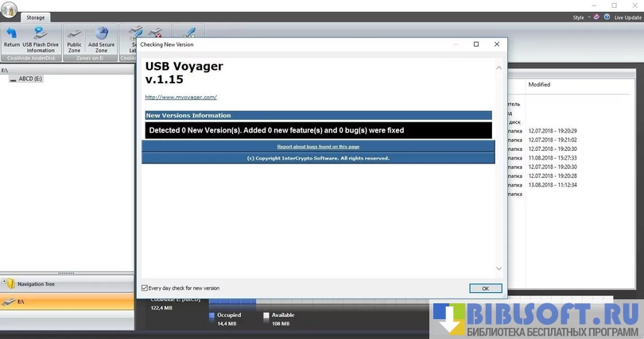
Task: Open the www.mvoyager.com link
Action: [180, 97]
